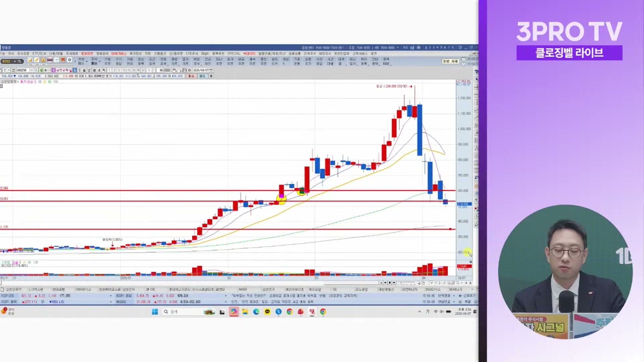Screen dimensions: 644x362
Task: Select the 3-minute period toggle
Action: click(114, 70)
